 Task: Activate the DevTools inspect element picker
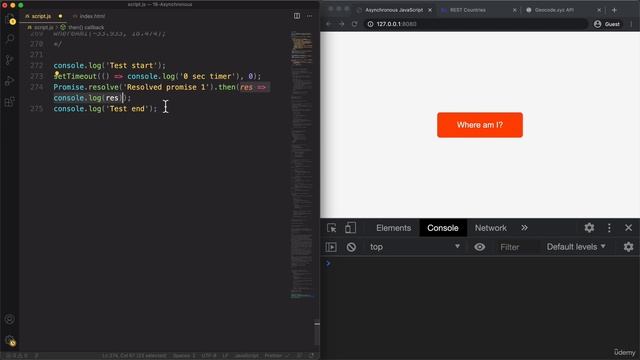tap(331, 228)
